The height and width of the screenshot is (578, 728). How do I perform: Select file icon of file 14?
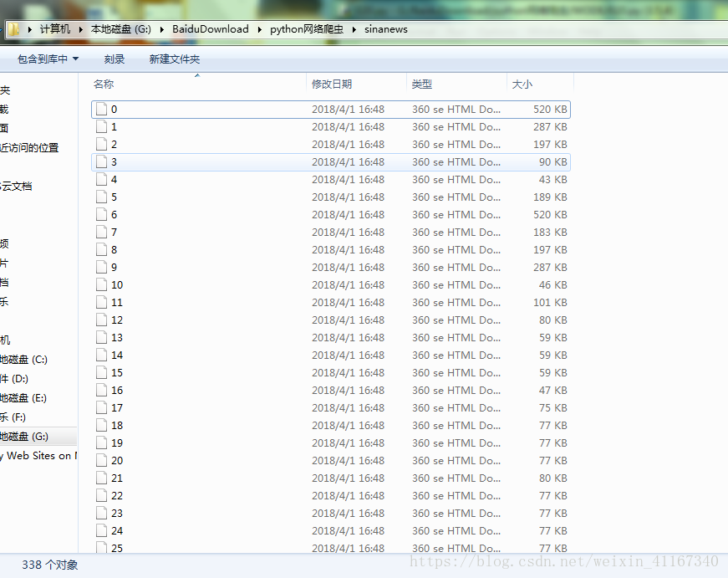pyautogui.click(x=101, y=355)
